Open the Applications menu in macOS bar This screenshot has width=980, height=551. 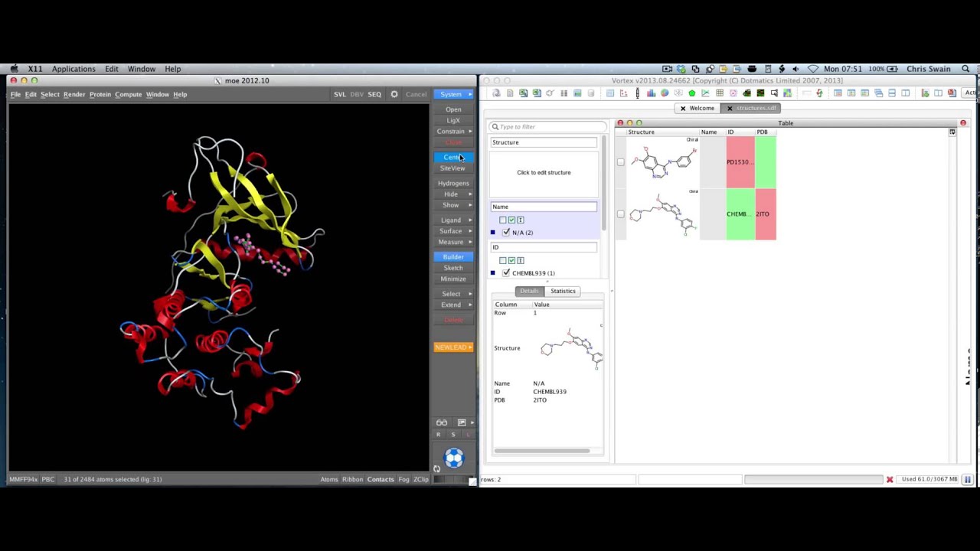(x=73, y=69)
